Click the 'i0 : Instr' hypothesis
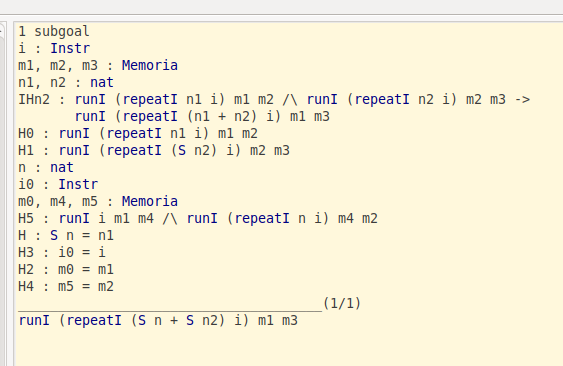The height and width of the screenshot is (366, 563). click(58, 185)
